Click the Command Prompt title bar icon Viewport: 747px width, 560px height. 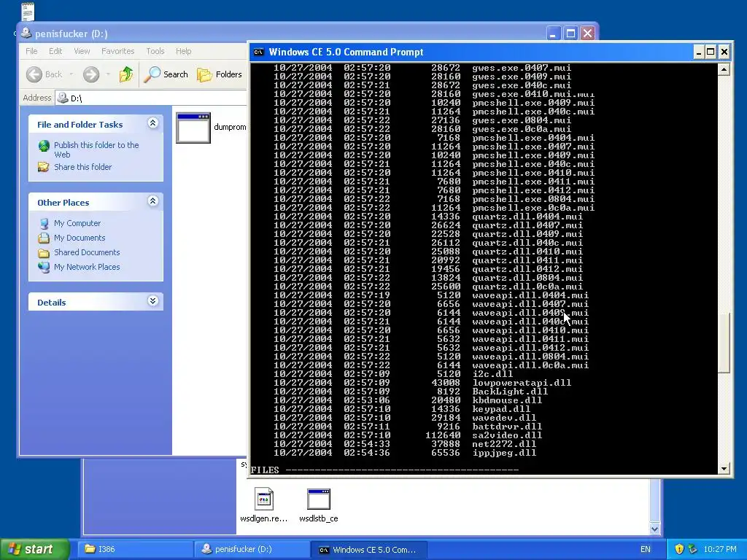(x=259, y=52)
